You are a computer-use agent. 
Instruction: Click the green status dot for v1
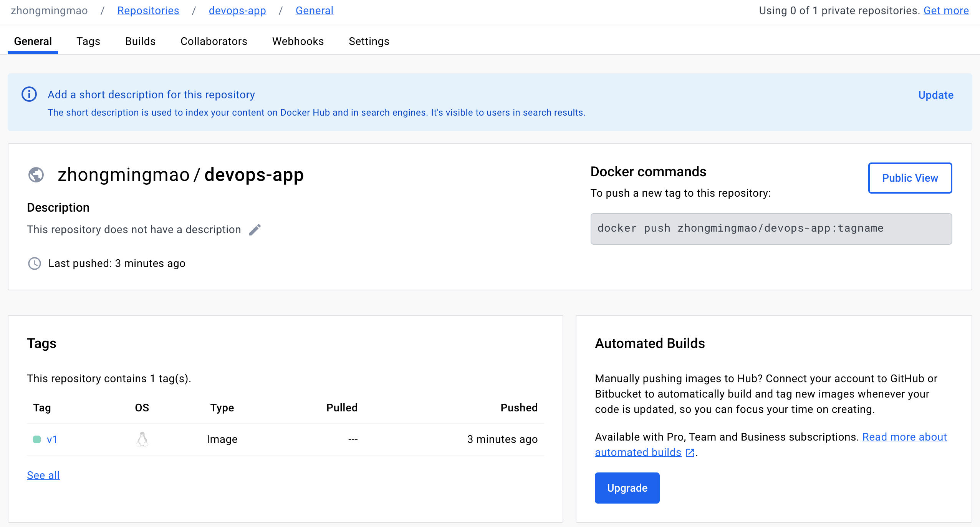tap(37, 439)
